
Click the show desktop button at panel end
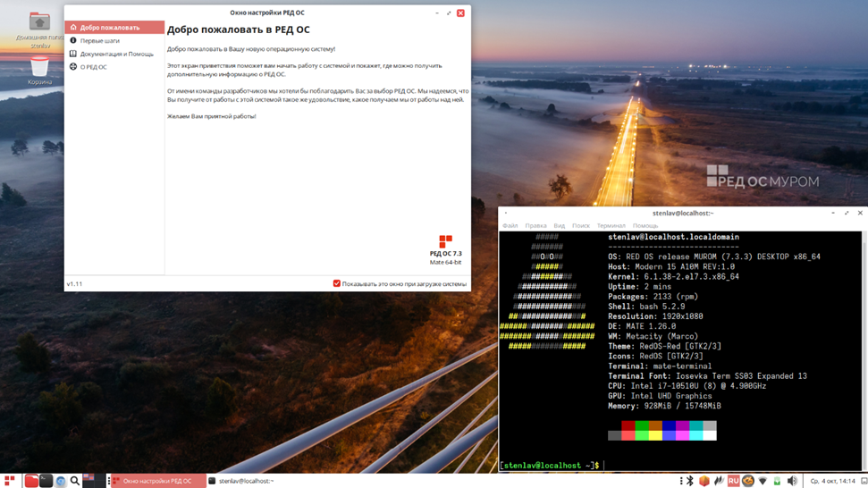coord(864,481)
